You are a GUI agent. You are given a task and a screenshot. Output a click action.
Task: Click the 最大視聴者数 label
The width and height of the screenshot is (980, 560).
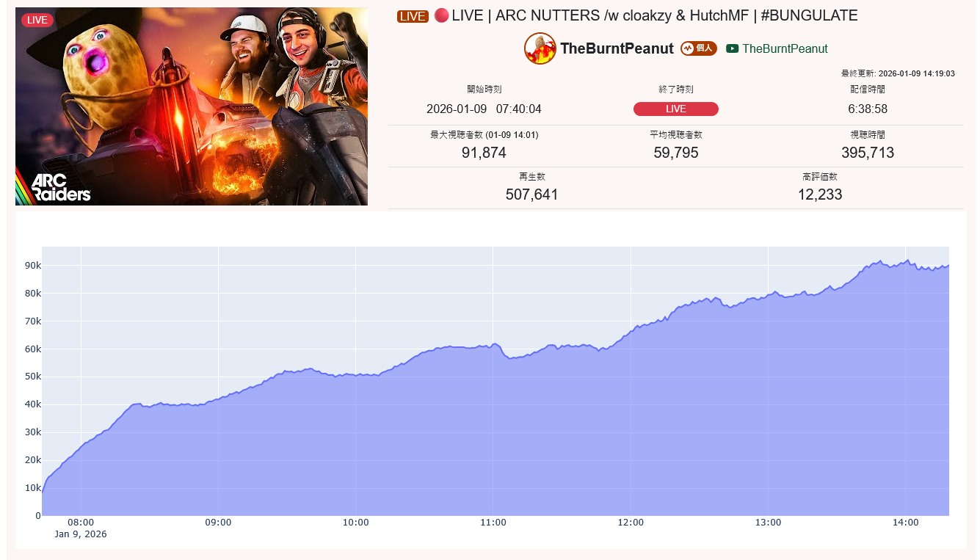[484, 135]
